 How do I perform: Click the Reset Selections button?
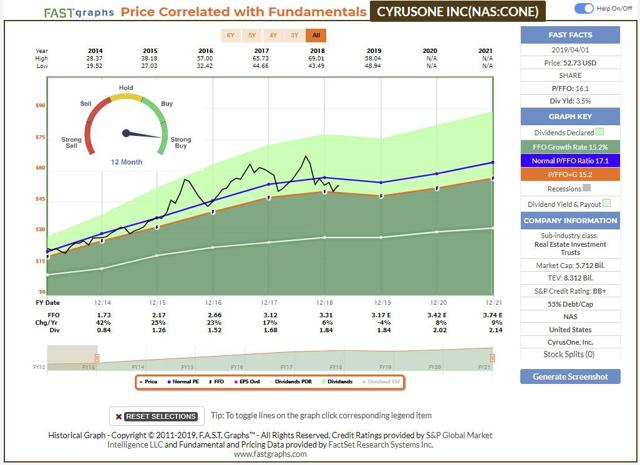pos(157,416)
